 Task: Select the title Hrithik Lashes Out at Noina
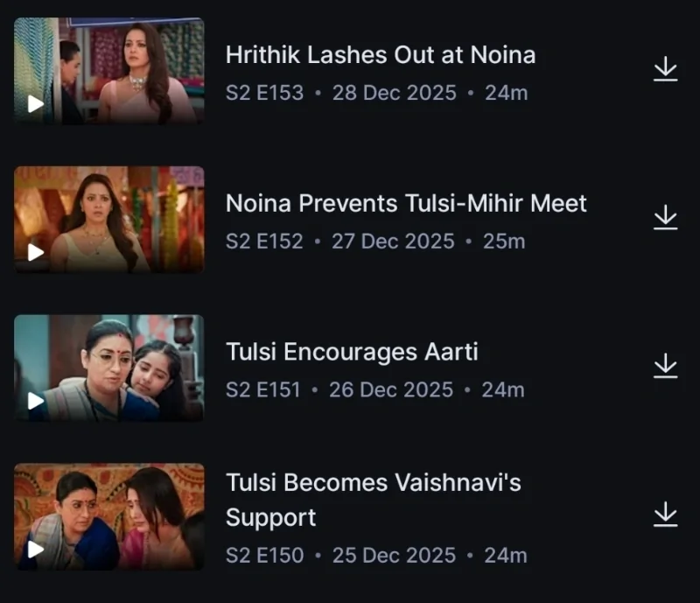381,55
